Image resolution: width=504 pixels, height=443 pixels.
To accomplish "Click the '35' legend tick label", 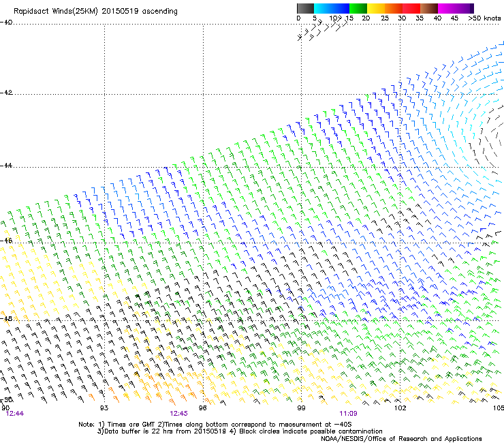I will coord(420,18).
